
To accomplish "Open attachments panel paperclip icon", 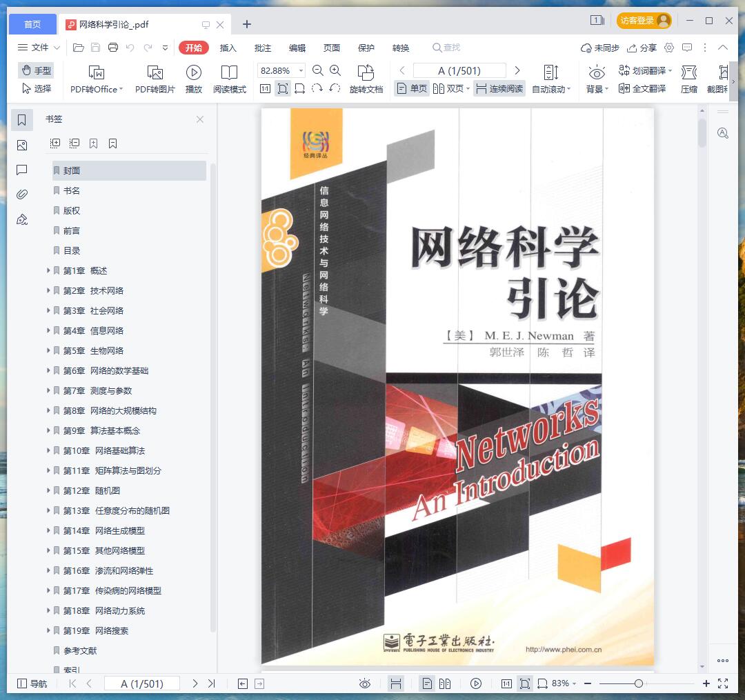I will click(x=22, y=194).
